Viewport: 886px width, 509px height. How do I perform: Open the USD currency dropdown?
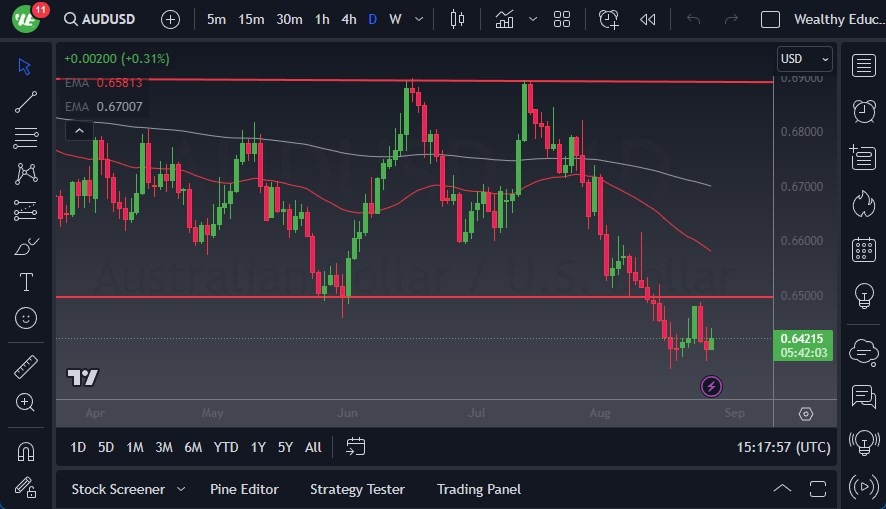(x=805, y=59)
